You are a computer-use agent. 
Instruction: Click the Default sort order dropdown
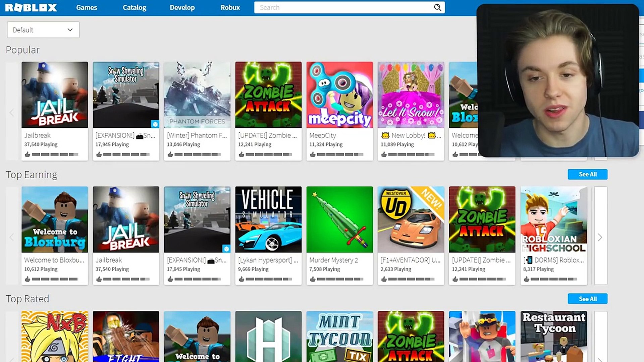(x=43, y=29)
